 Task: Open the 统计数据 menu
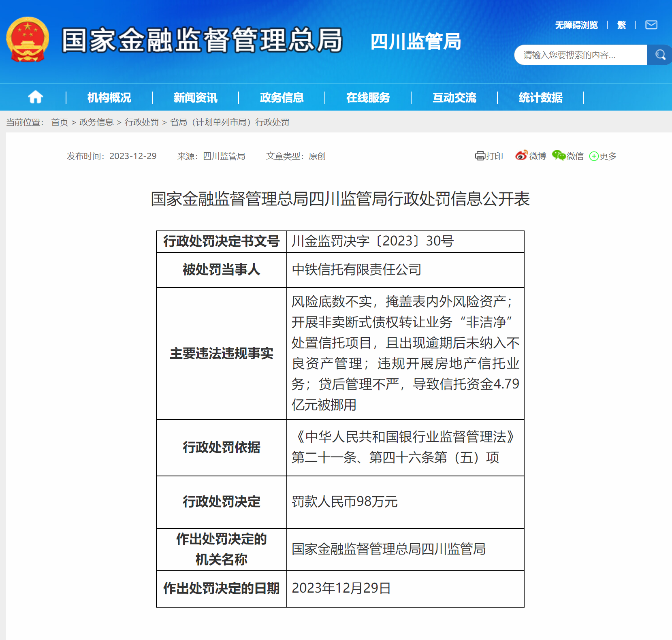(x=540, y=98)
